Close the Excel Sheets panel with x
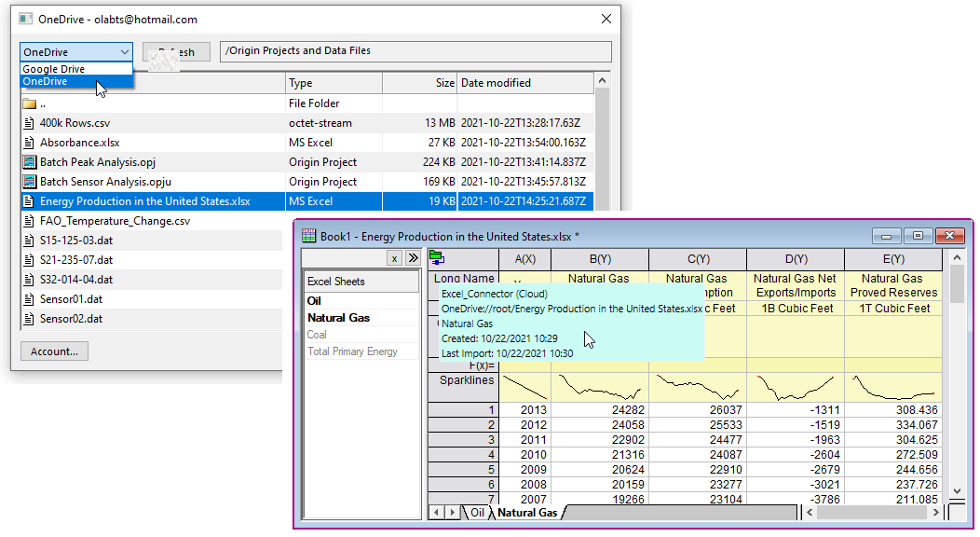The width and height of the screenshot is (980, 537). 394,258
